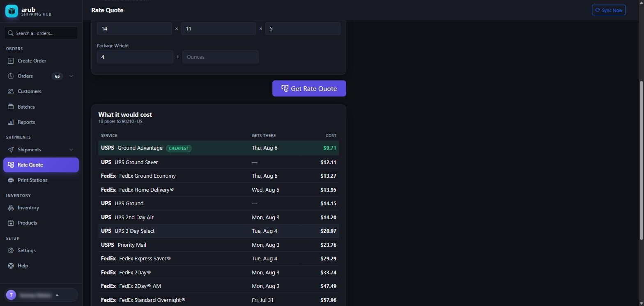Viewport: 644px width, 306px height.
Task: Click the Reports bar chart icon
Action: [x=11, y=122]
